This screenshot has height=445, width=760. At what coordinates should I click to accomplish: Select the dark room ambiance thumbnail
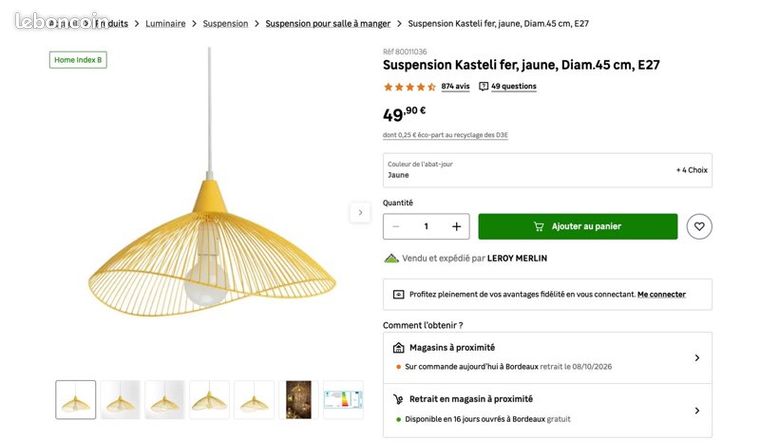299,399
